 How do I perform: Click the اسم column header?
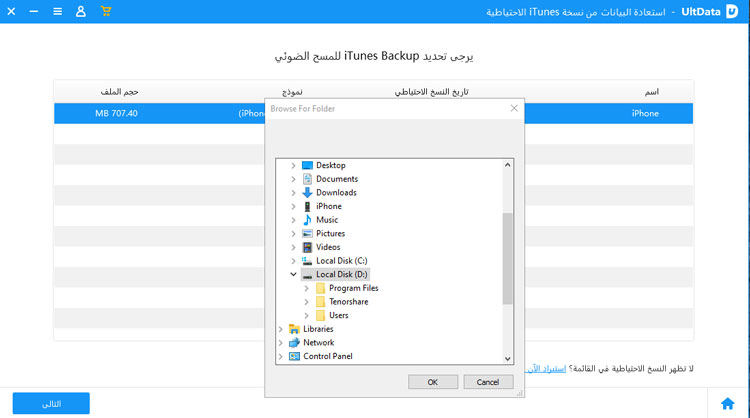(651, 92)
